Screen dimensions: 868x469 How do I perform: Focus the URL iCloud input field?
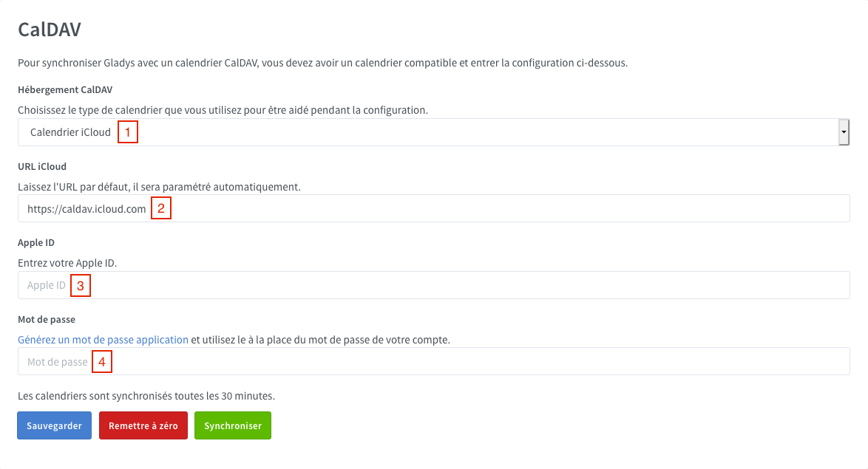coord(503,209)
